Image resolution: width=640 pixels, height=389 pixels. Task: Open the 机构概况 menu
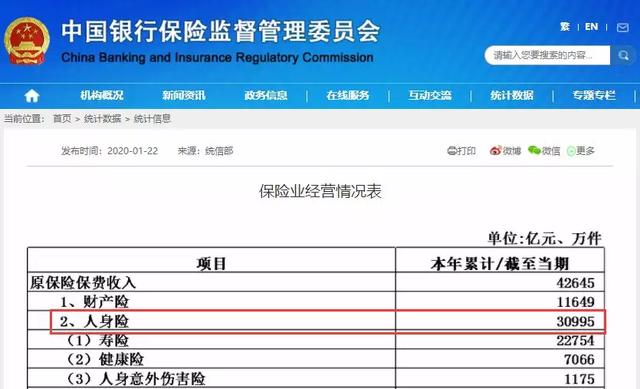pyautogui.click(x=102, y=96)
